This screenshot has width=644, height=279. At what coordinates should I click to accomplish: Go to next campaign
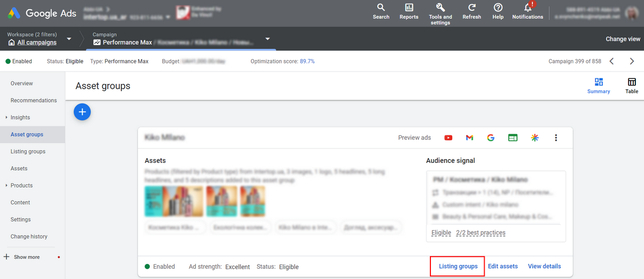coord(632,61)
